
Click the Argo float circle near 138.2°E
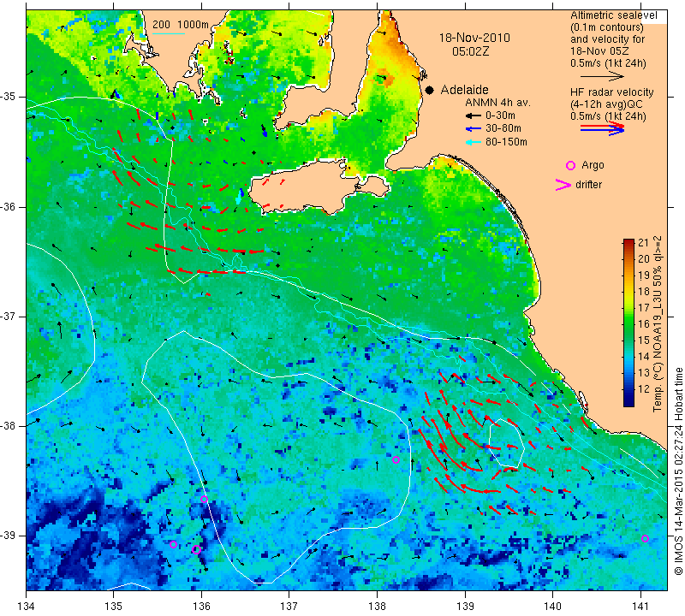pos(396,459)
